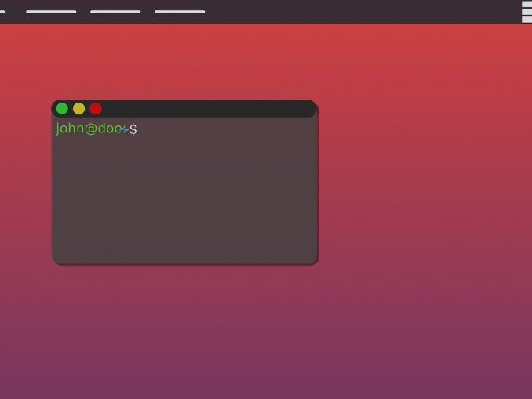The image size is (532, 399).
Task: Click the empty desktop below the terminal window
Action: pyautogui.click(x=184, y=329)
